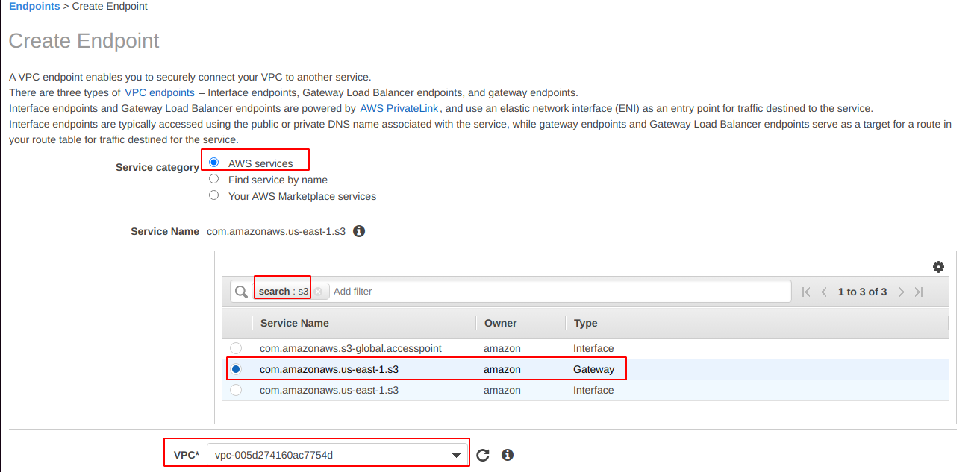The image size is (980, 472).
Task: Click the '1 to 3 of 3' pagination text
Action: click(863, 292)
